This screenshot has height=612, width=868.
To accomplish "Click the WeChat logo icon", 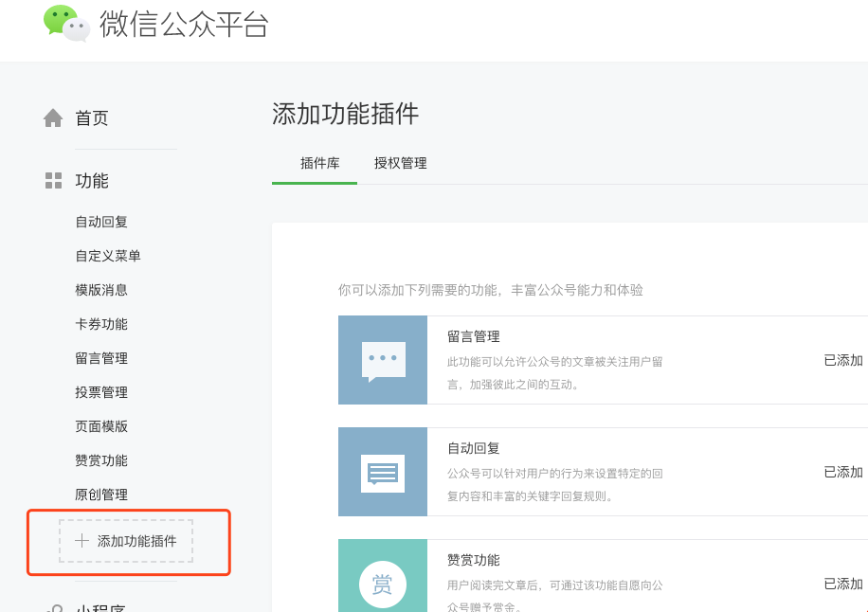I will pos(67,24).
